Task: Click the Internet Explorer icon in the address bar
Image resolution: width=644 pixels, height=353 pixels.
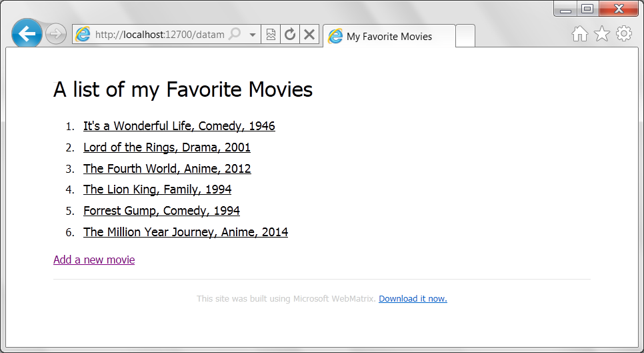Action: 83,34
